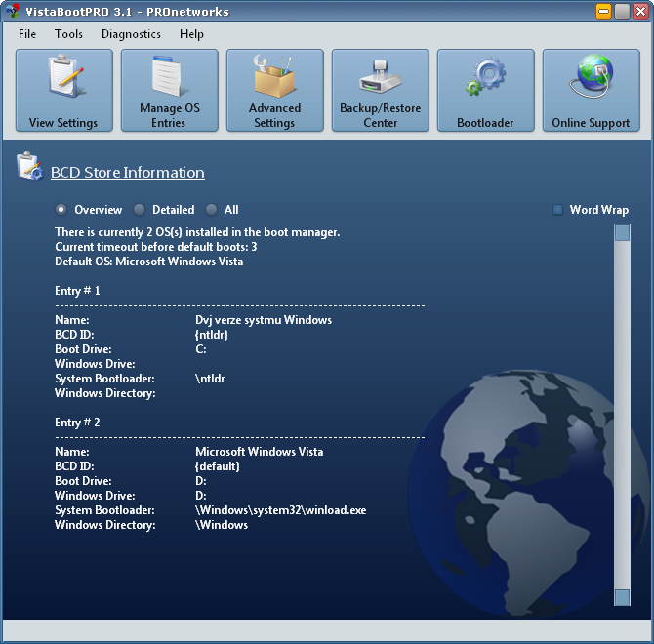Screen dimensions: 654x644
Task: Select the Overview radio button
Action: pyautogui.click(x=61, y=209)
